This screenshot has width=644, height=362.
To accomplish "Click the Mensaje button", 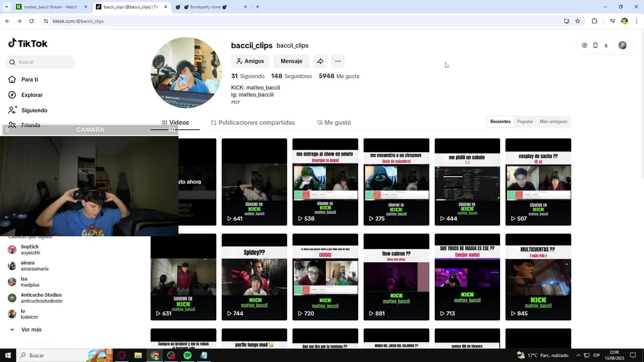I will (291, 61).
